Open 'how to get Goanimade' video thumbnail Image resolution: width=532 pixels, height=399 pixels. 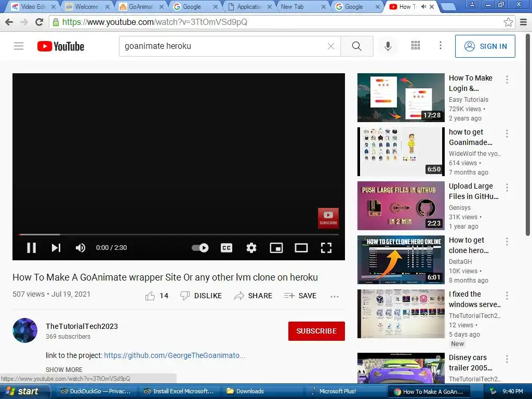[x=401, y=152]
